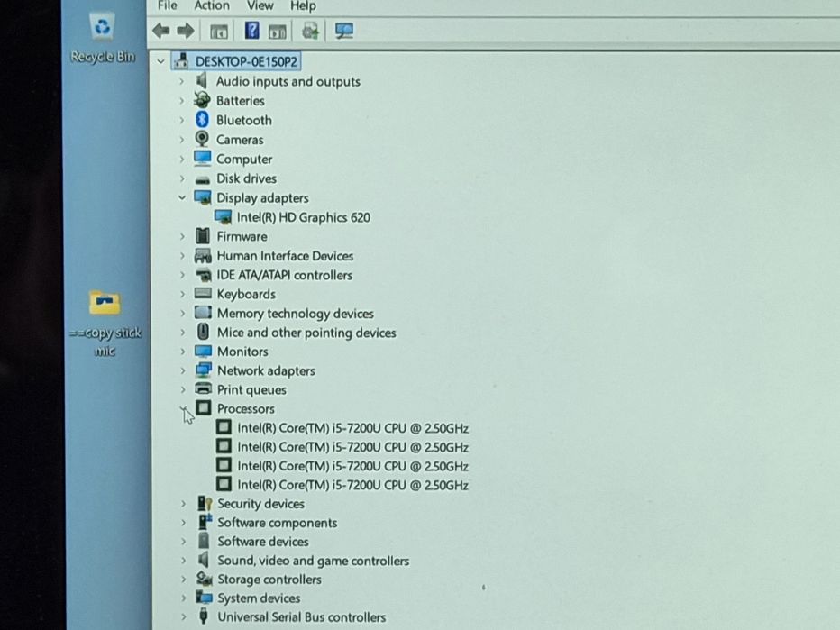This screenshot has height=630, width=840.
Task: Open the Action menu
Action: click(x=212, y=6)
